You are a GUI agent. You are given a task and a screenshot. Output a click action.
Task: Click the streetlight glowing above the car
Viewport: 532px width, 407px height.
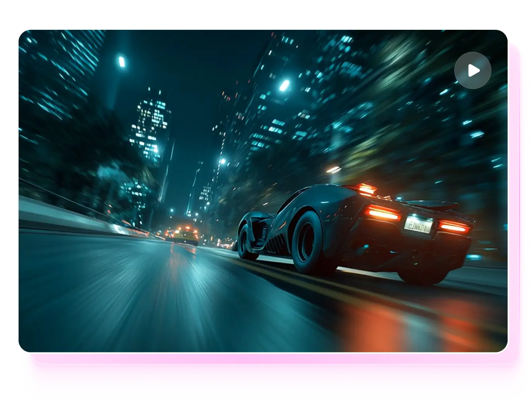tap(284, 85)
